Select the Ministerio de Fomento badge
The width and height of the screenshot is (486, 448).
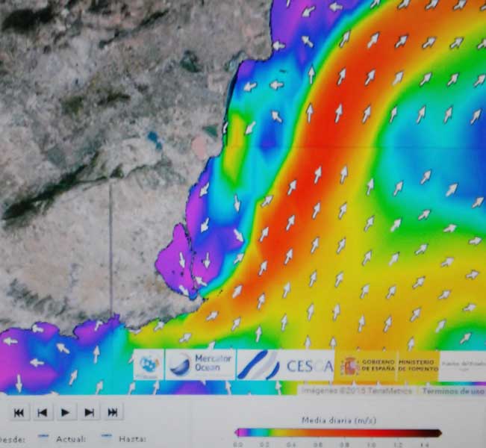(417, 365)
